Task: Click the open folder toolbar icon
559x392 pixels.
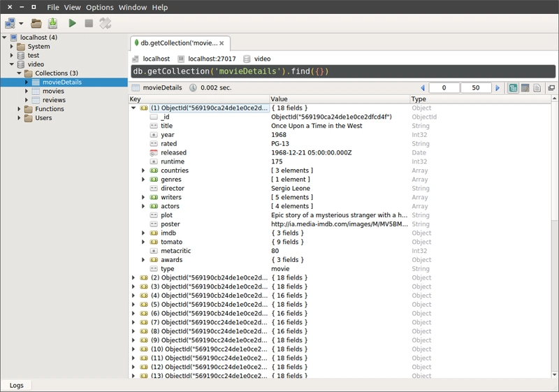Action: click(x=36, y=24)
